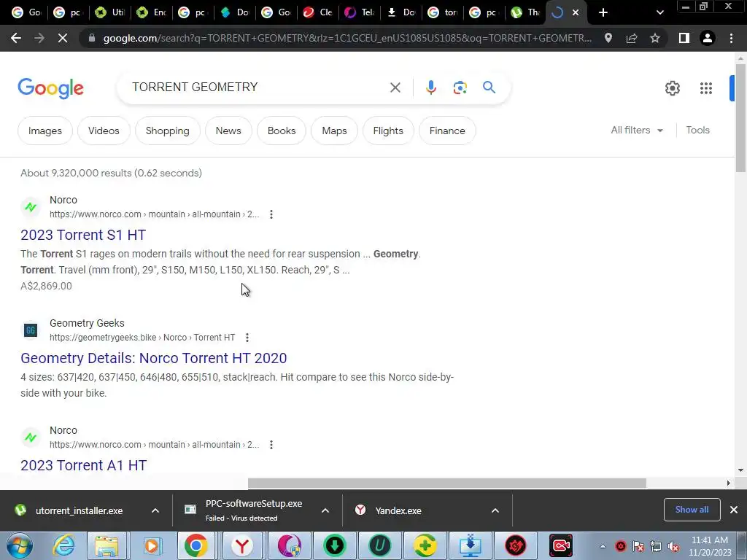
Task: Open the All filters dropdown
Action: 637,130
